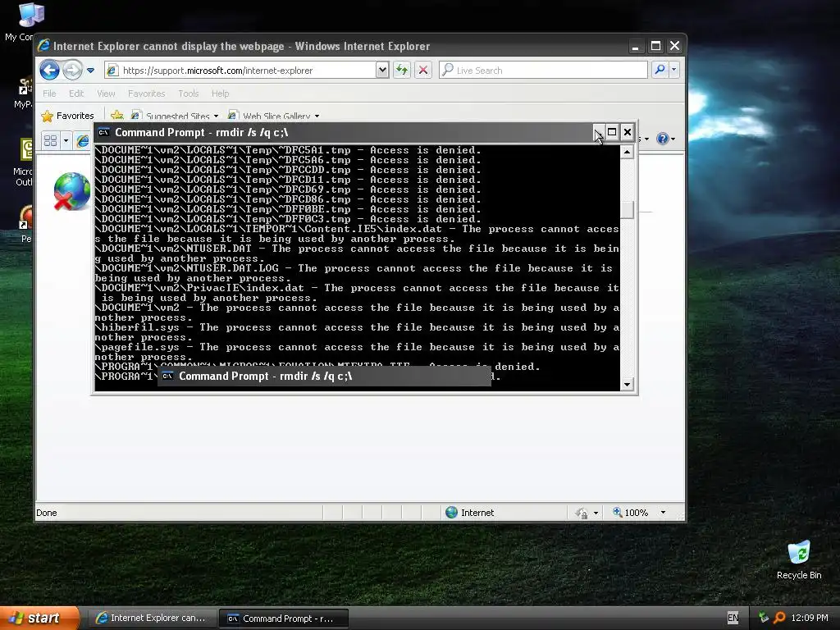Viewport: 840px width, 630px height.
Task: Click Command Prompt scrollbar up arrow
Action: (627, 152)
